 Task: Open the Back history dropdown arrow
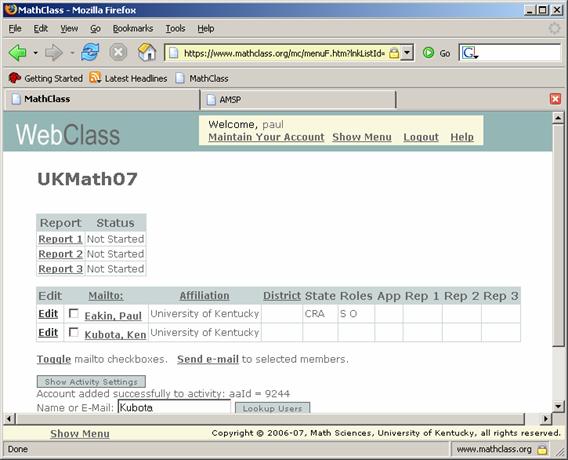[x=36, y=53]
